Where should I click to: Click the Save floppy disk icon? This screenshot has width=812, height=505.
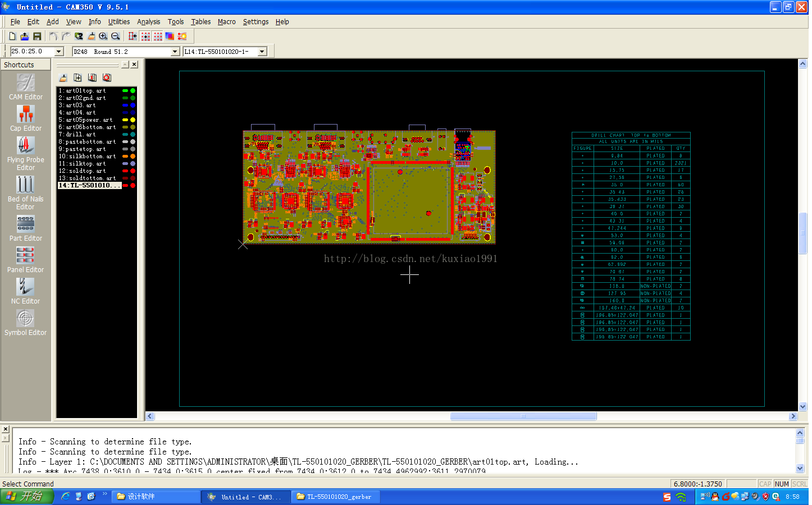37,36
